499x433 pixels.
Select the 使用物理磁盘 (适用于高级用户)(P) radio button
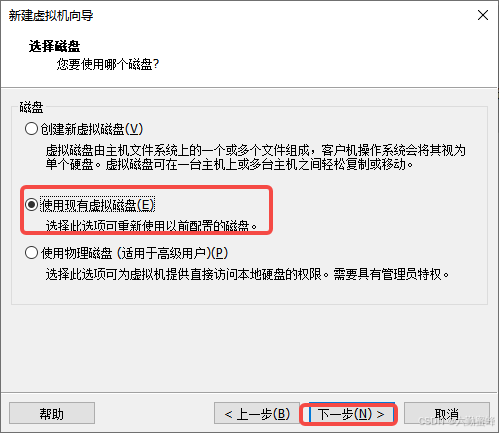coord(31,253)
